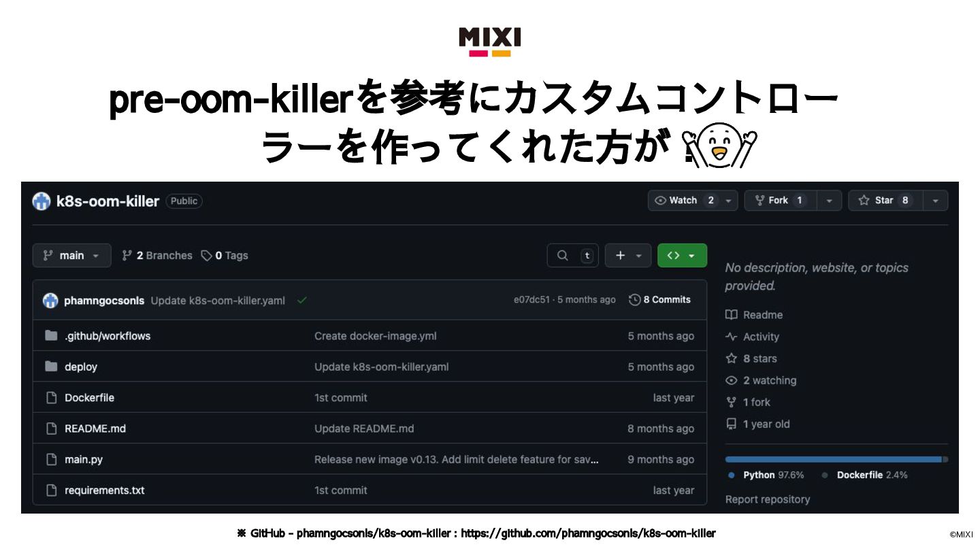Open the commit history clock icon
Screen dimensions: 980x551
click(x=634, y=299)
